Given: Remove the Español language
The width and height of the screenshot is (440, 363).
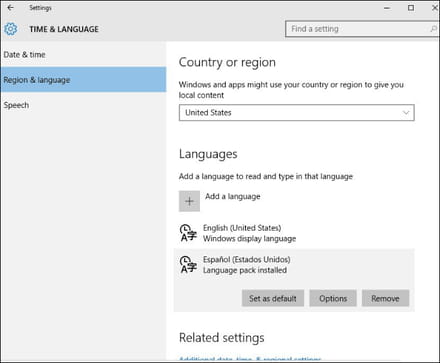Looking at the screenshot, I should [385, 298].
